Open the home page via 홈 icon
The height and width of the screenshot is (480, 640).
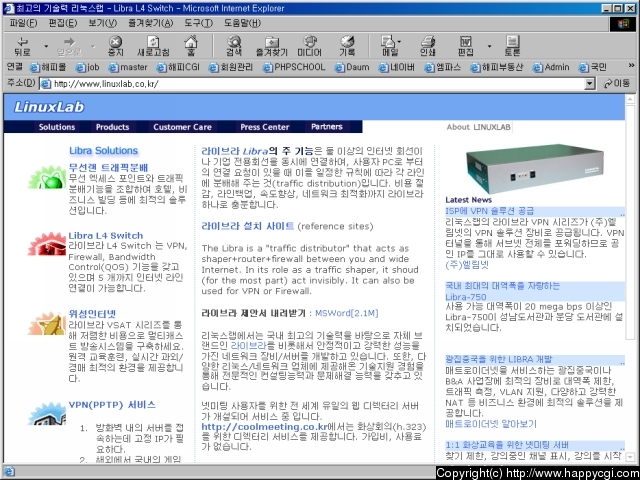[191, 46]
